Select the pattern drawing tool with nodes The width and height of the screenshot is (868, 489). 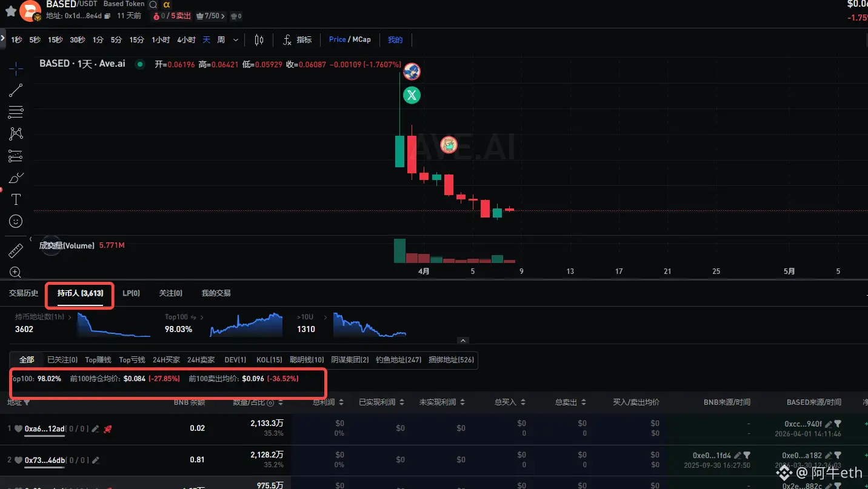[x=16, y=134]
